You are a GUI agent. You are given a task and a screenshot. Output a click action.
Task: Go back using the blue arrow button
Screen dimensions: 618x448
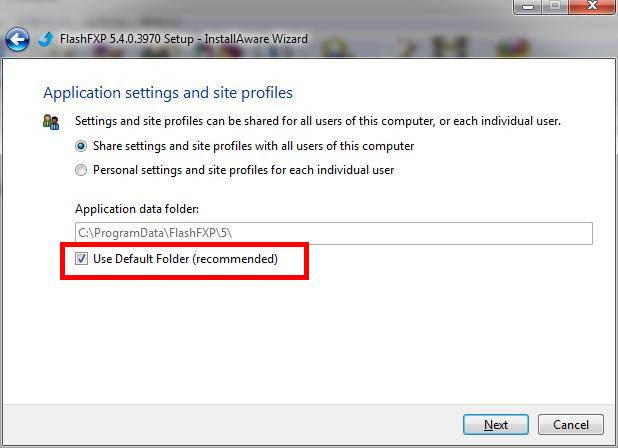[x=16, y=40]
